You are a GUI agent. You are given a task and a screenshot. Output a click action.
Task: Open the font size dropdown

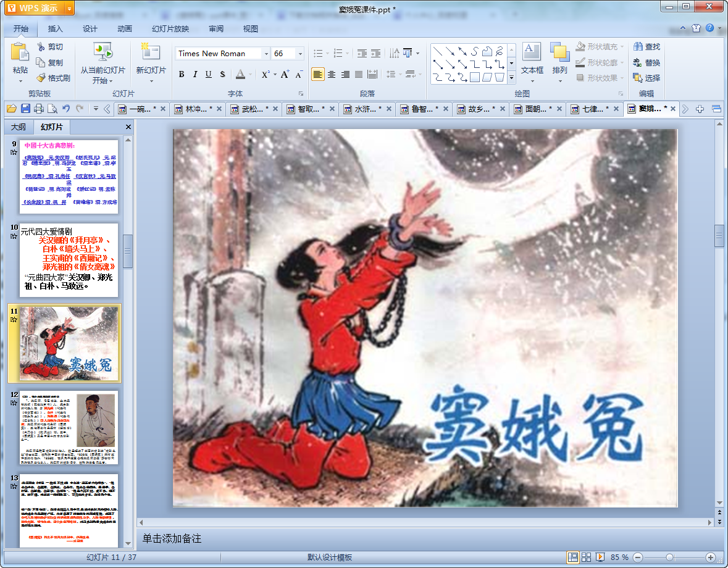point(300,54)
